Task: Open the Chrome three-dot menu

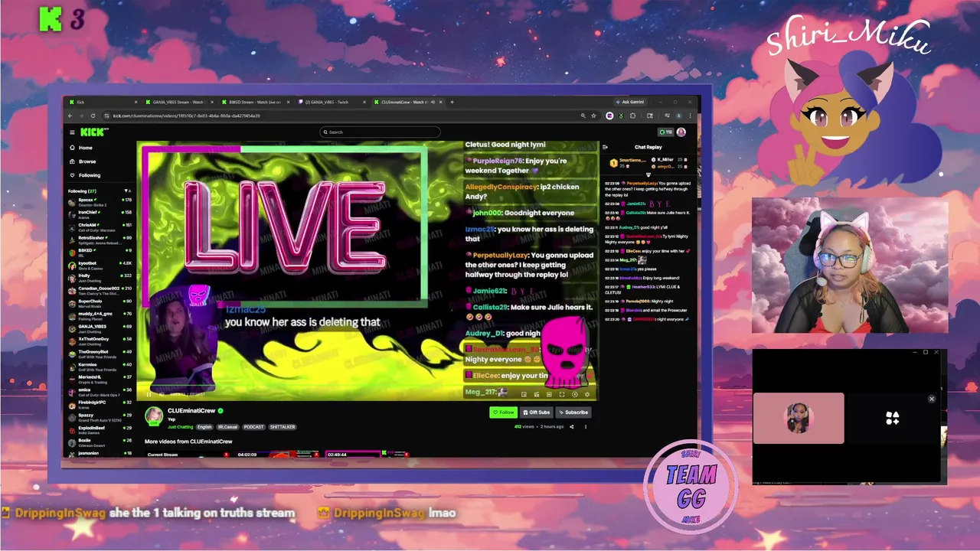Action: click(x=691, y=116)
